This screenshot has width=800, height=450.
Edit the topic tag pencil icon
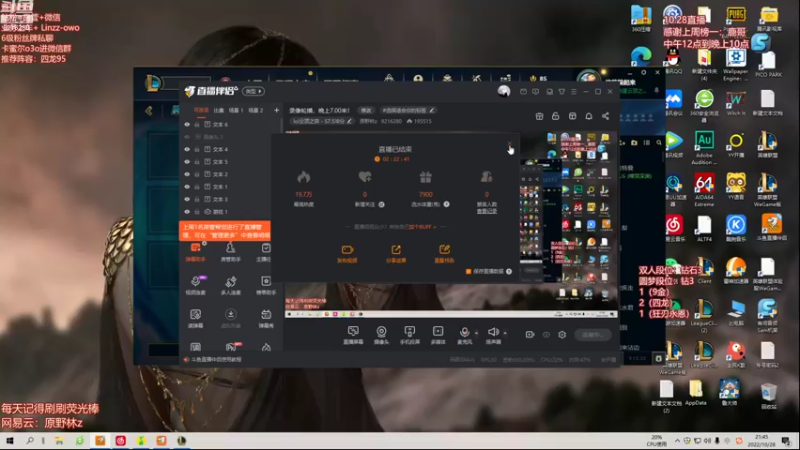point(432,110)
